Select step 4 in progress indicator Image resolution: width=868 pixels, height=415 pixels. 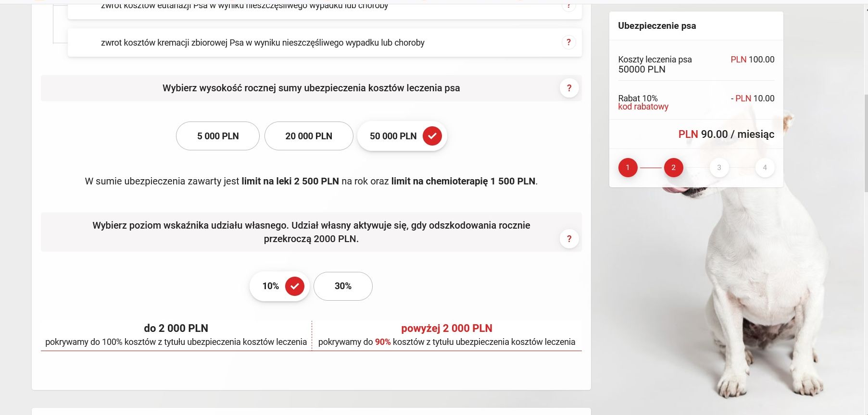(x=765, y=168)
